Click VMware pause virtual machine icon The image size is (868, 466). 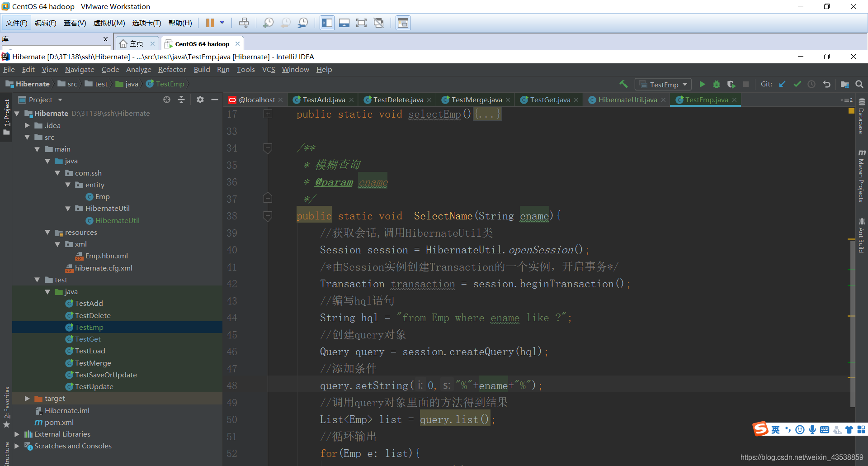[x=210, y=23]
